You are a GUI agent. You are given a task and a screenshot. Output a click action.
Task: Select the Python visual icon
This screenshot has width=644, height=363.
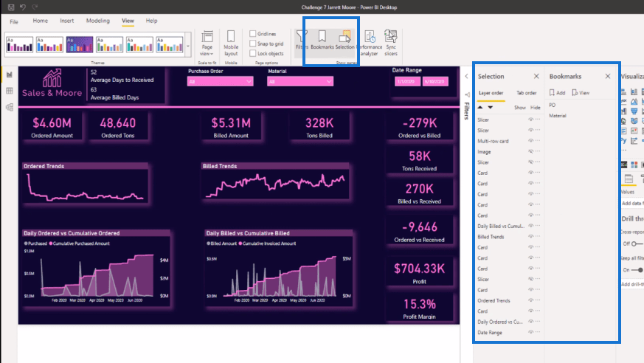click(624, 141)
